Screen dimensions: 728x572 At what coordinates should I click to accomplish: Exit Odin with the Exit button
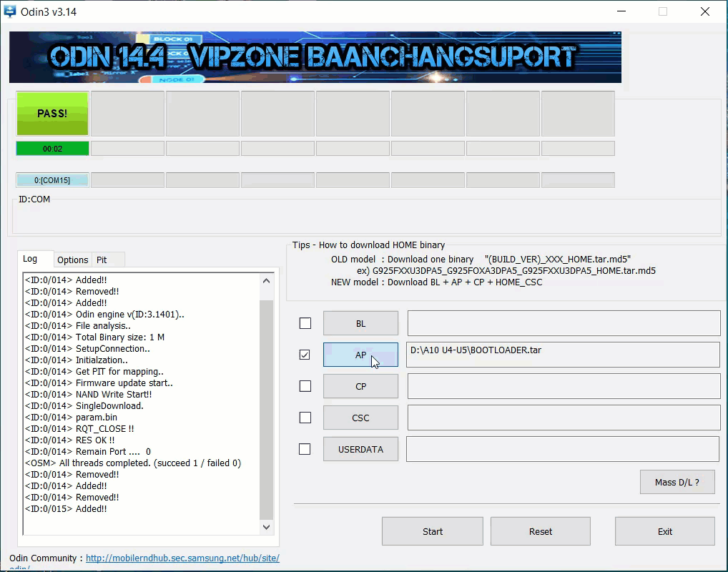(x=665, y=532)
